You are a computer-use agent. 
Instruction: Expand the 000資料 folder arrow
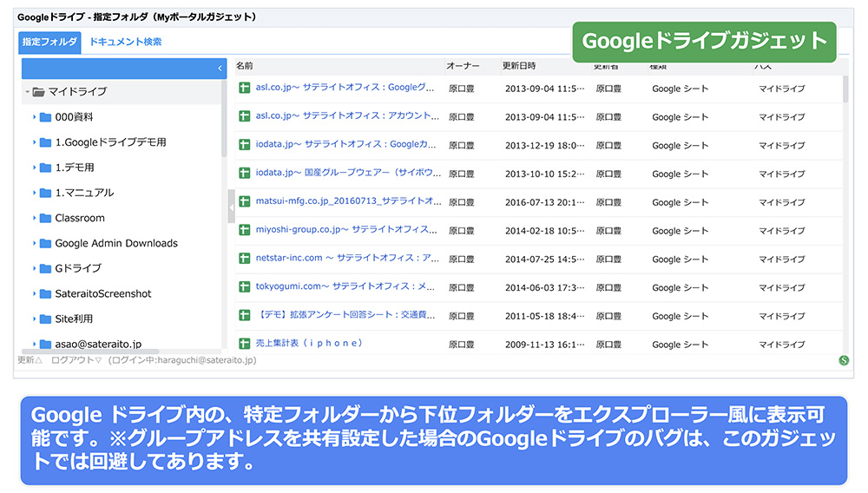(35, 117)
